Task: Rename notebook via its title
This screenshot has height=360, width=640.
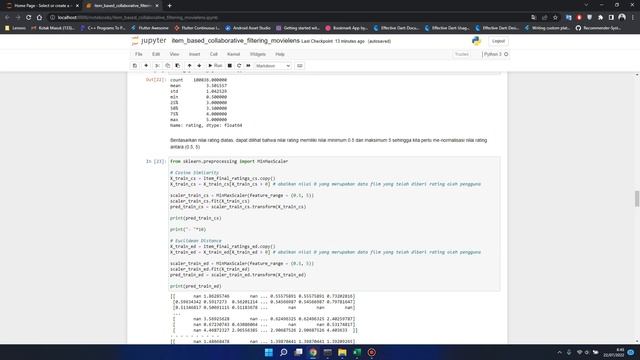Action: (x=236, y=41)
